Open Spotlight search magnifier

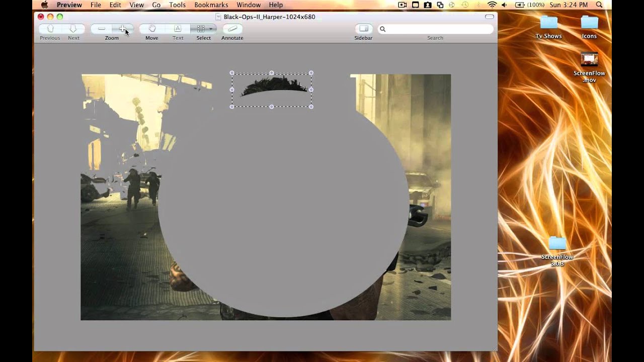599,5
